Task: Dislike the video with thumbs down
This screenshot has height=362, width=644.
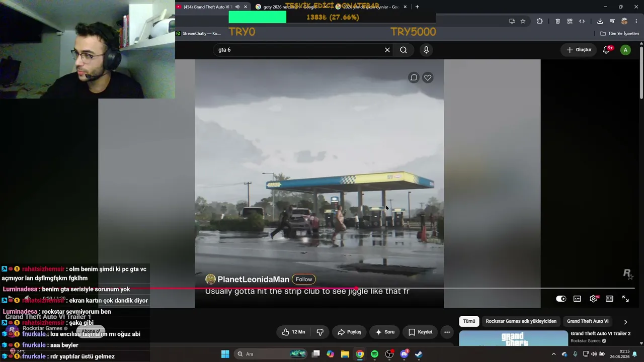Action: click(320, 332)
